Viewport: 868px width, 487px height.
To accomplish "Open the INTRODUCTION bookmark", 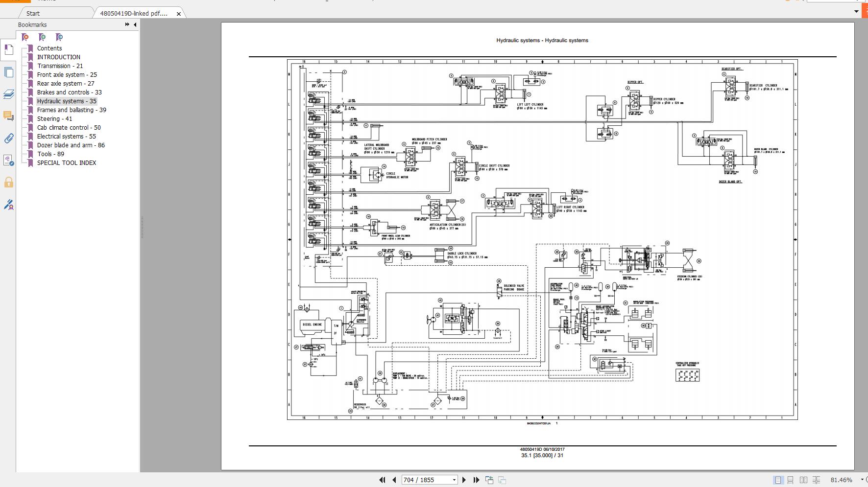I will [x=59, y=57].
